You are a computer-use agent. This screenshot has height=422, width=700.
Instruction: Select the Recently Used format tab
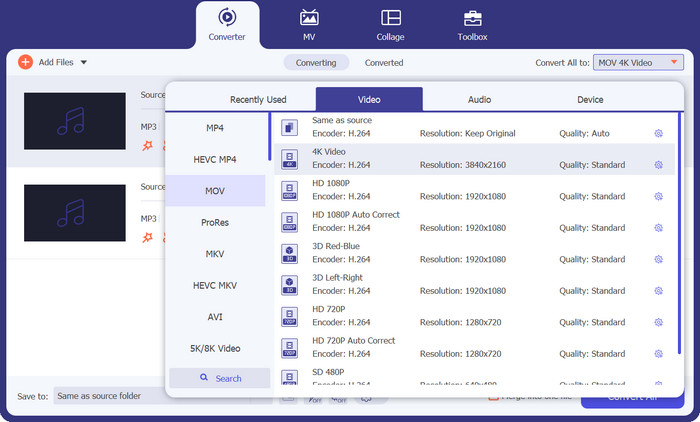[258, 100]
